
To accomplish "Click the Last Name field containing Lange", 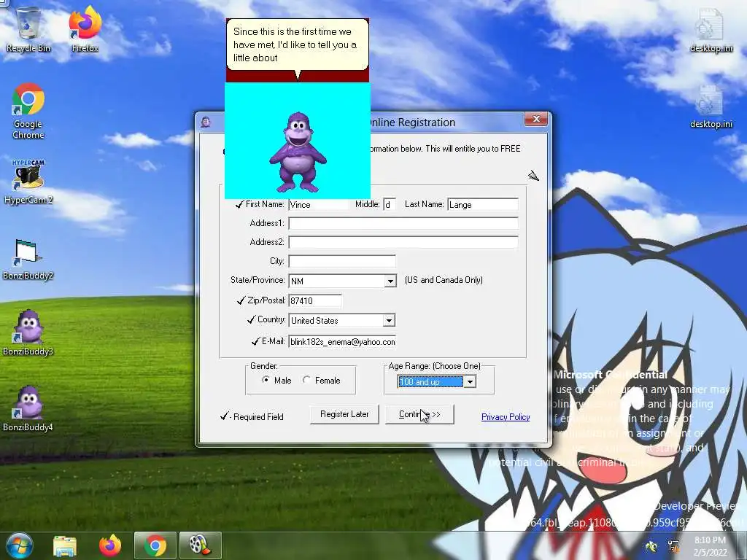I will click(483, 204).
